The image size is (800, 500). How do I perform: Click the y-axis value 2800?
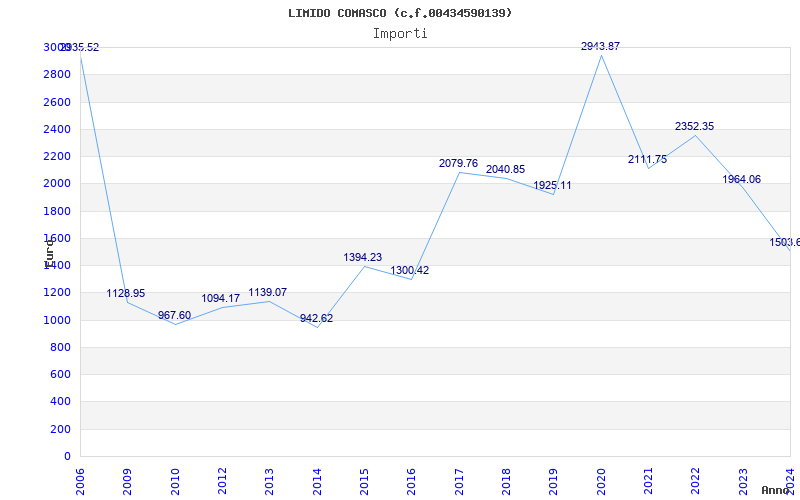[57, 74]
